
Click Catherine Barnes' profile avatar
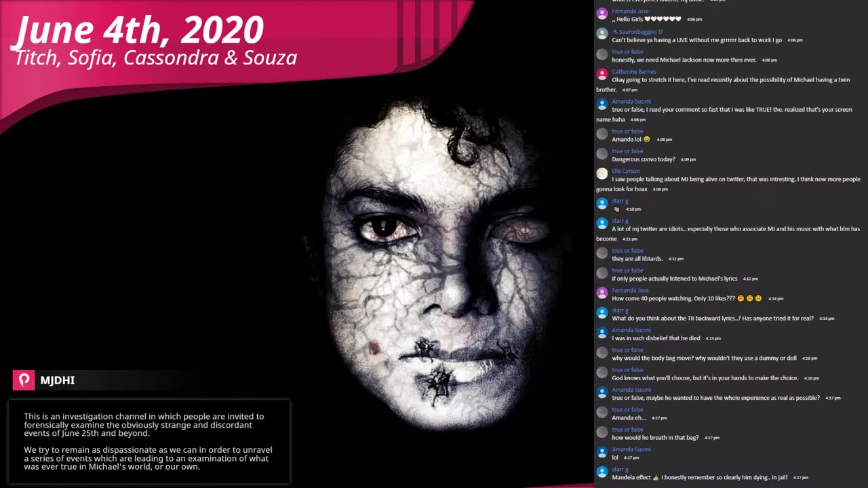pos(602,74)
